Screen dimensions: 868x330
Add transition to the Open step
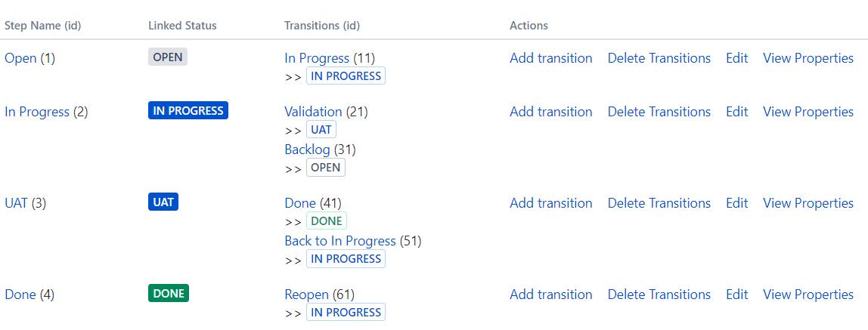(x=550, y=58)
